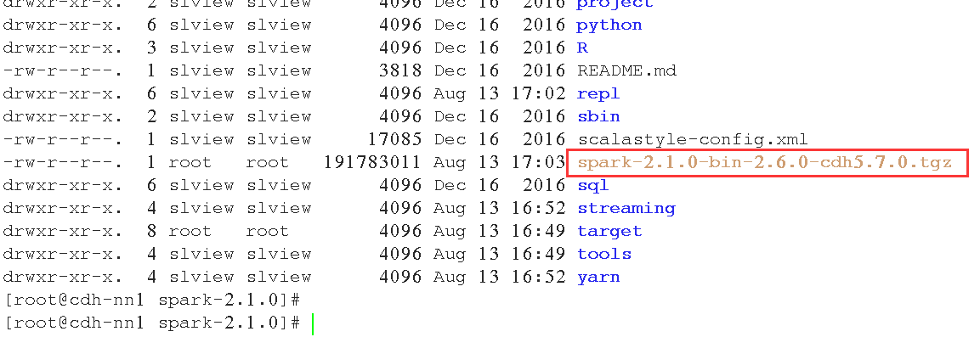Click the README.md file name

click(627, 70)
